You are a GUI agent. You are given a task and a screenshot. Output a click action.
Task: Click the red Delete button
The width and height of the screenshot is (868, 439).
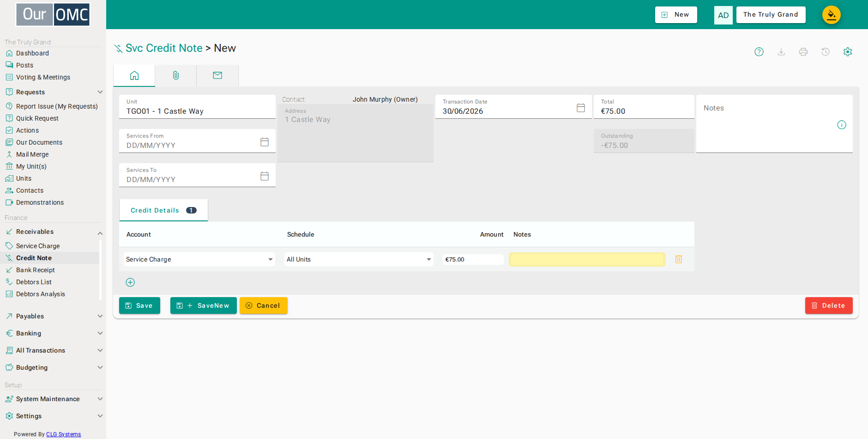tap(829, 305)
